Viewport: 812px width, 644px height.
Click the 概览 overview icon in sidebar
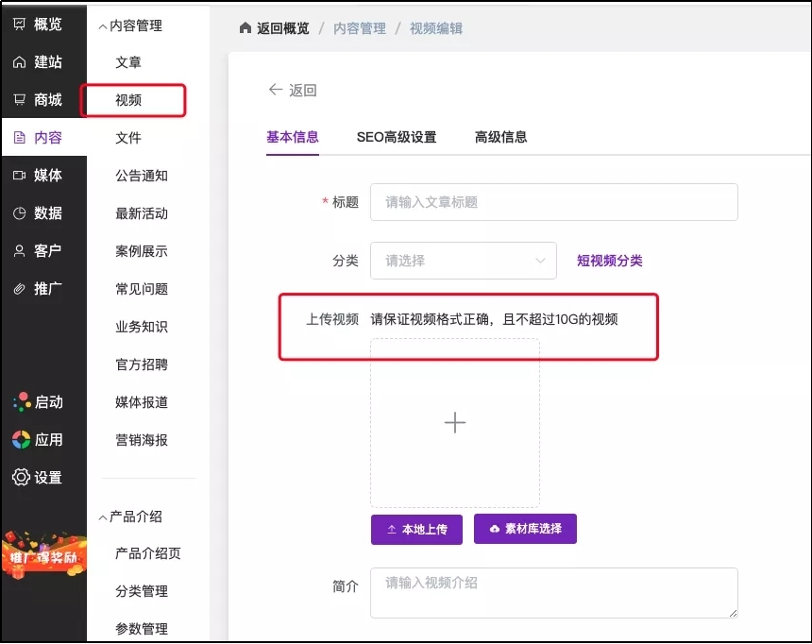tap(20, 24)
